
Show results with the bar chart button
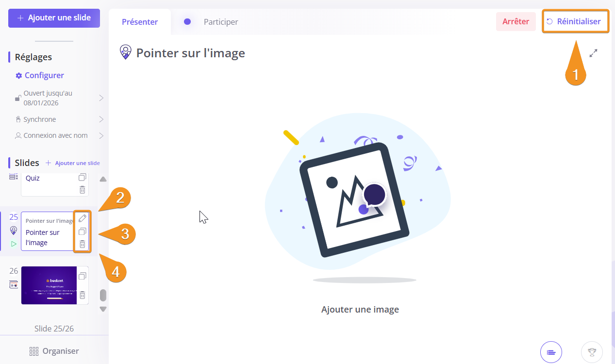coord(551,352)
